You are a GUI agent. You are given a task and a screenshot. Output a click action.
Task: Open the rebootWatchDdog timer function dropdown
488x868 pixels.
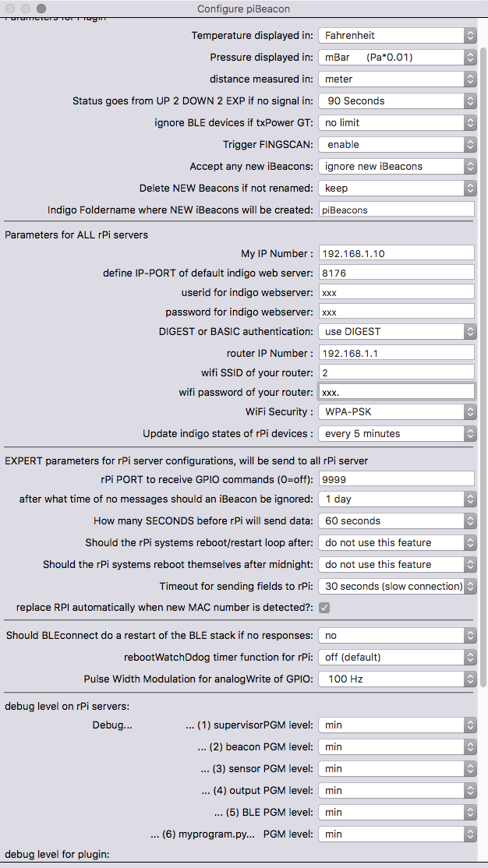point(397,657)
